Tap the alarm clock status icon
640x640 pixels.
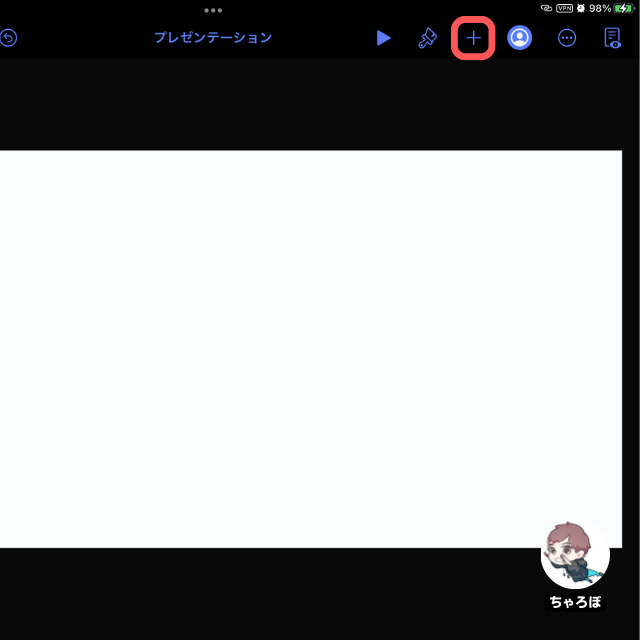point(581,8)
